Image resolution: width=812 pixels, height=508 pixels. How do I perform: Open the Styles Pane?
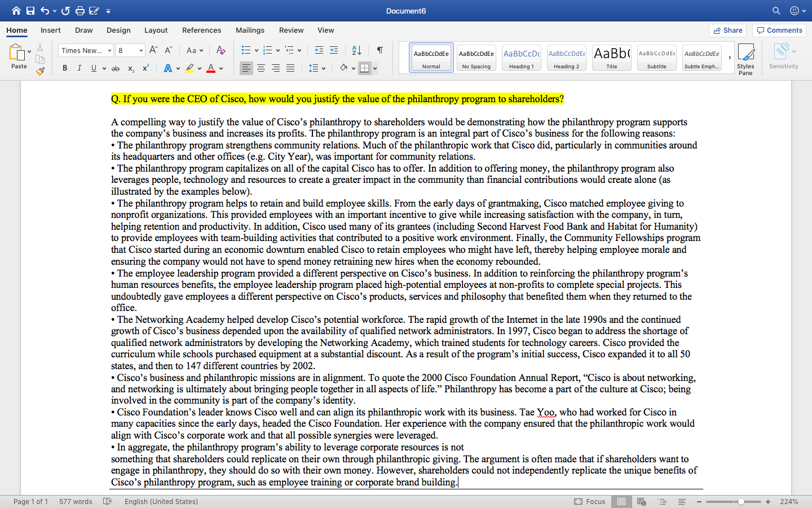745,59
